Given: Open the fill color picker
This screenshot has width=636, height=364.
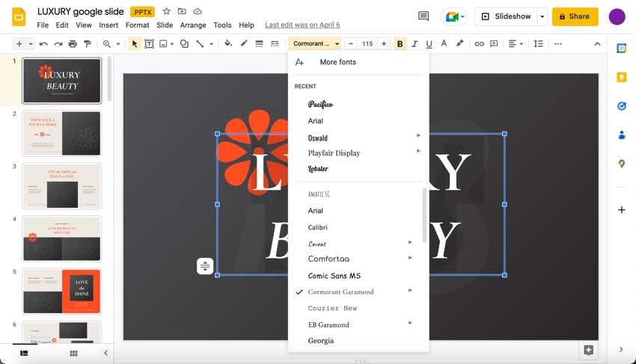Looking at the screenshot, I should (227, 44).
